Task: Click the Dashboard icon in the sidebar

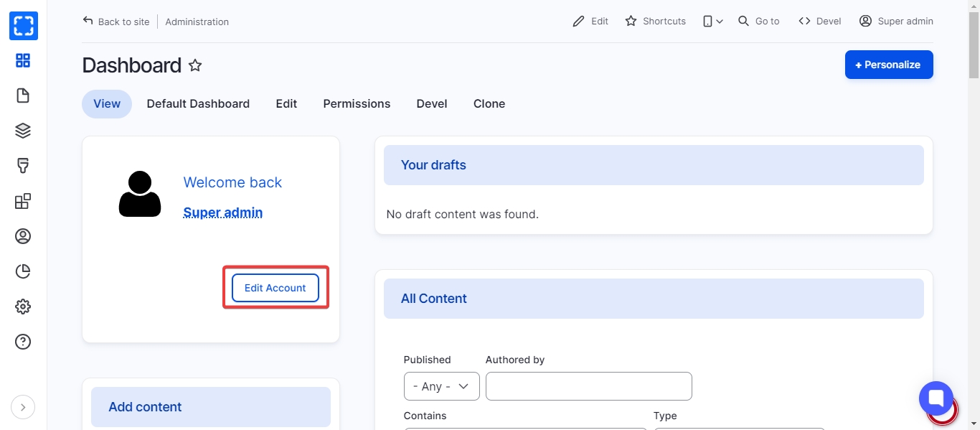Action: point(23,60)
